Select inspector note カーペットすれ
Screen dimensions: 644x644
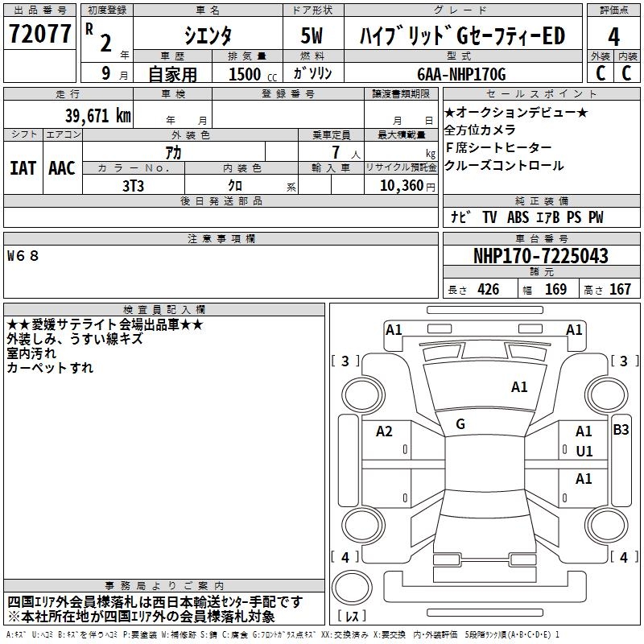pyautogui.click(x=50, y=368)
